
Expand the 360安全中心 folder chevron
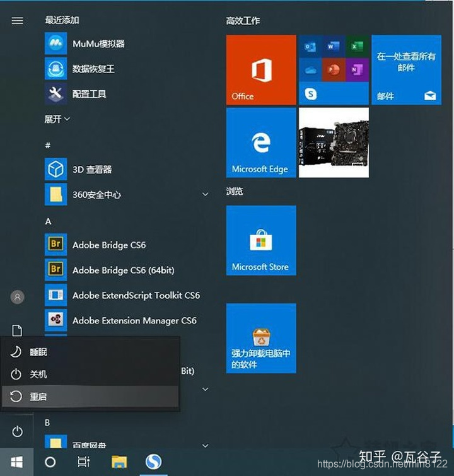coord(206,194)
